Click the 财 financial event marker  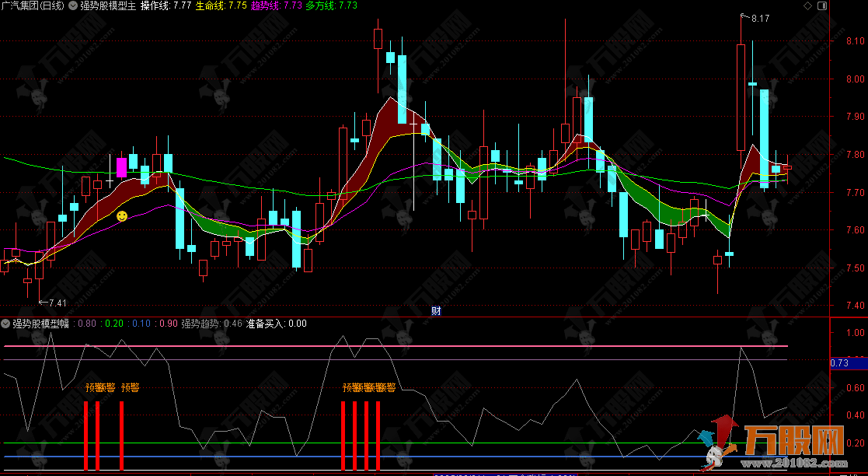436,311
